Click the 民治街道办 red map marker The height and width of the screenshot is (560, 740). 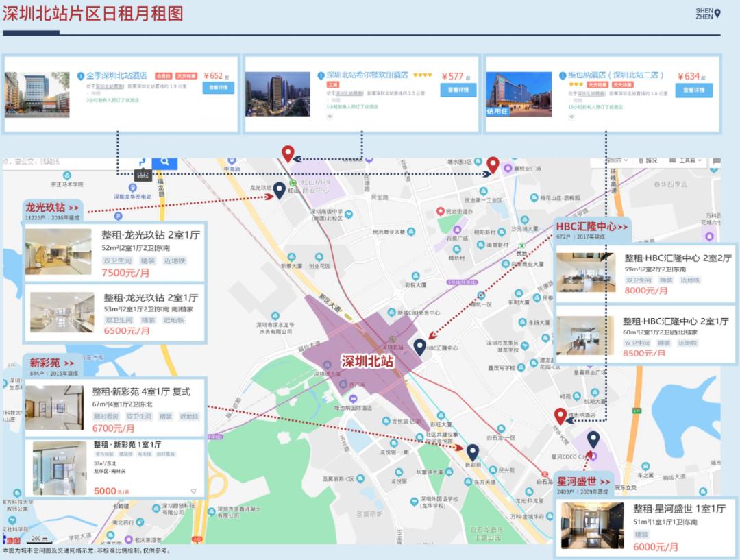click(x=441, y=211)
